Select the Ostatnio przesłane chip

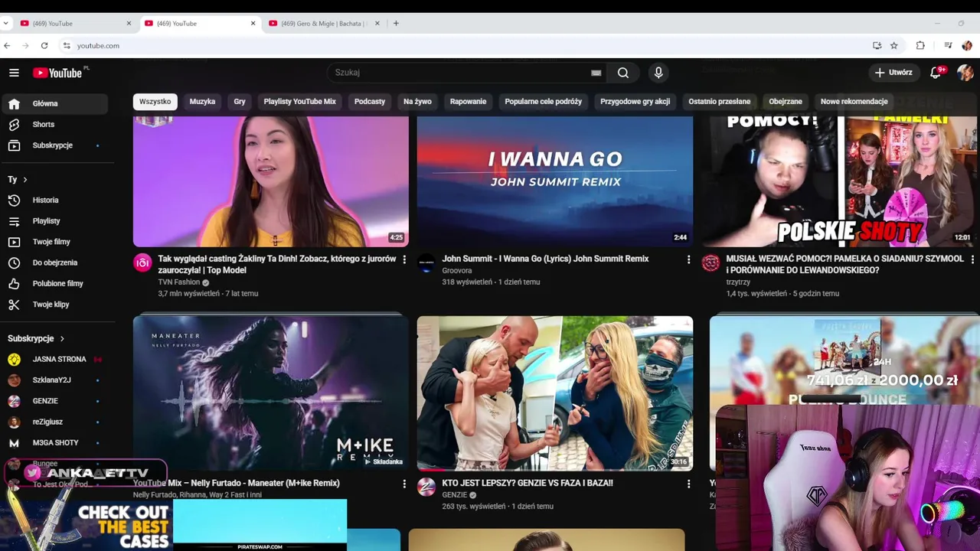[x=719, y=101]
